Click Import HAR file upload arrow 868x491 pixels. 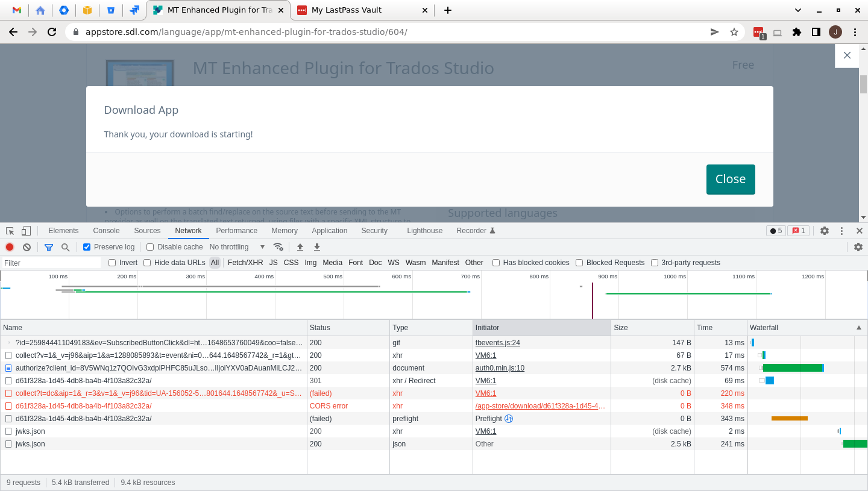[300, 247]
